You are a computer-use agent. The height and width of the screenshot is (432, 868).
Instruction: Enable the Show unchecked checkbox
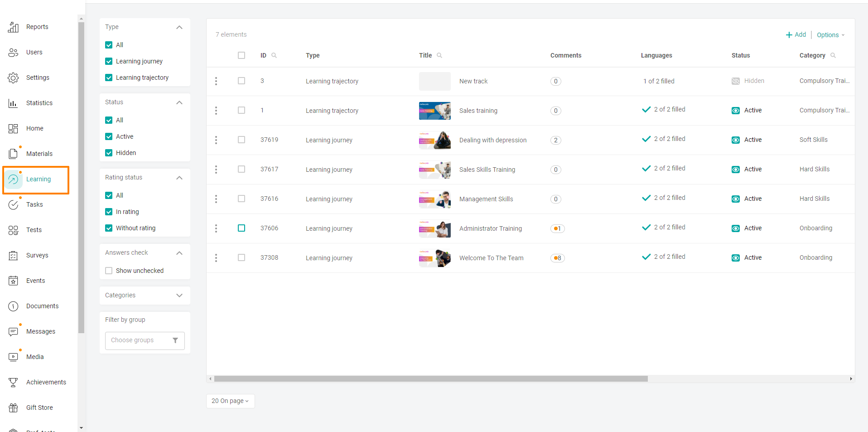[109, 271]
